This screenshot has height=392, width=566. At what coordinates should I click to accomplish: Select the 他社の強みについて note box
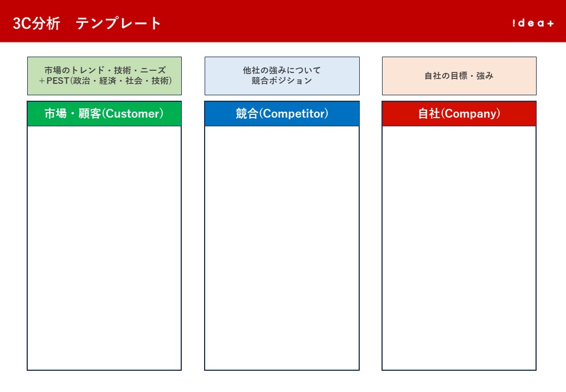point(281,76)
